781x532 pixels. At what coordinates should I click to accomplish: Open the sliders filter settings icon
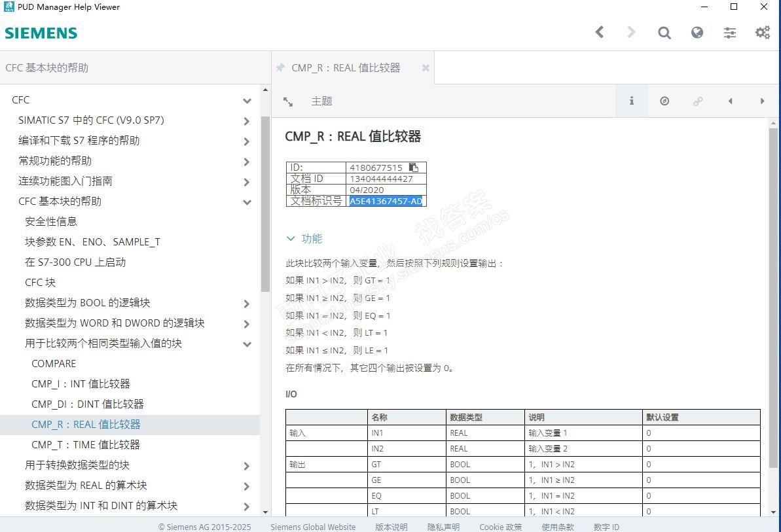(x=730, y=33)
